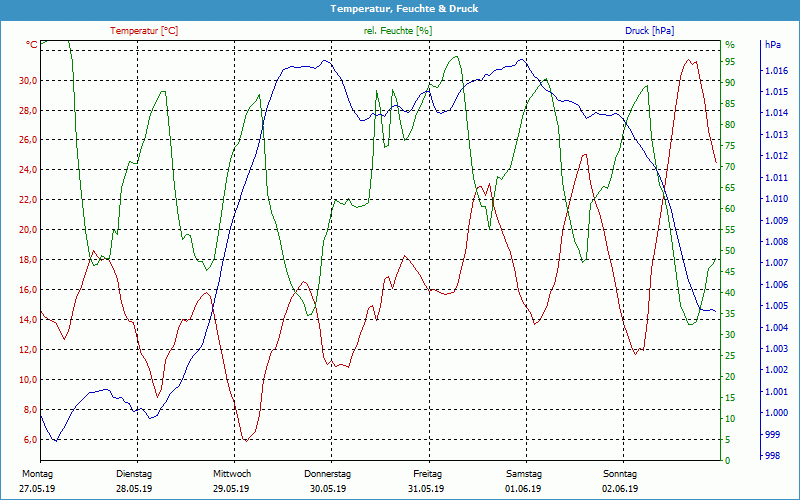This screenshot has height=500, width=800.
Task: Click the 20,0 temperature axis value
Action: (x=28, y=230)
